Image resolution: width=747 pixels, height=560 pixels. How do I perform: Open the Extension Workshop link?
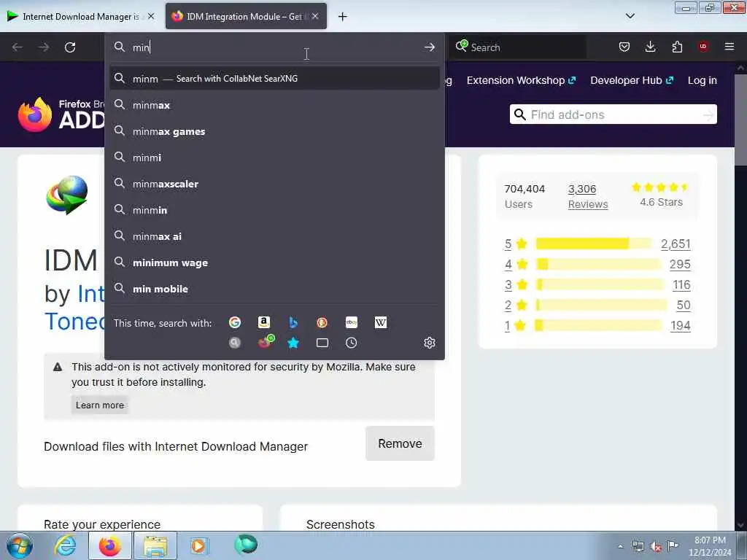pos(521,80)
